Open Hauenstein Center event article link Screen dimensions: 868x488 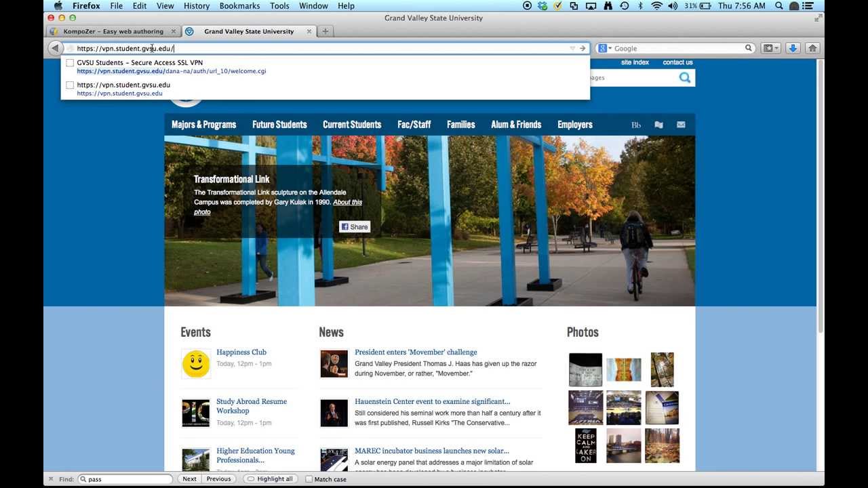click(x=433, y=401)
